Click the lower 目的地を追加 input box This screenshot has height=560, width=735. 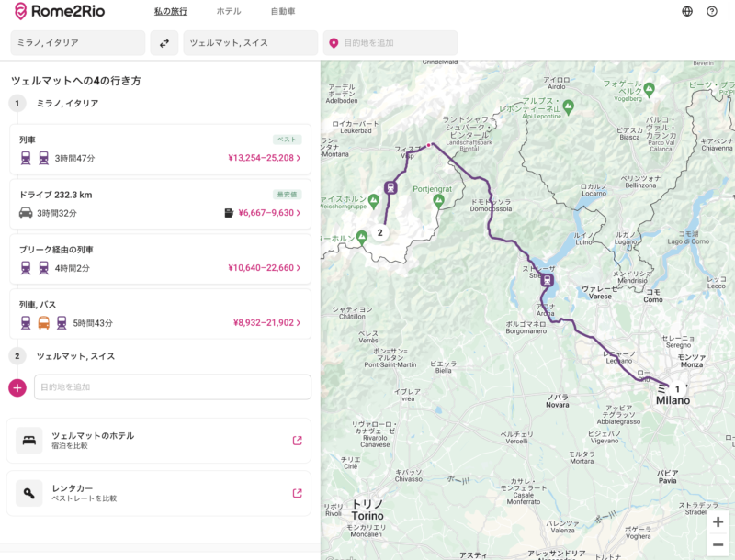(x=173, y=387)
